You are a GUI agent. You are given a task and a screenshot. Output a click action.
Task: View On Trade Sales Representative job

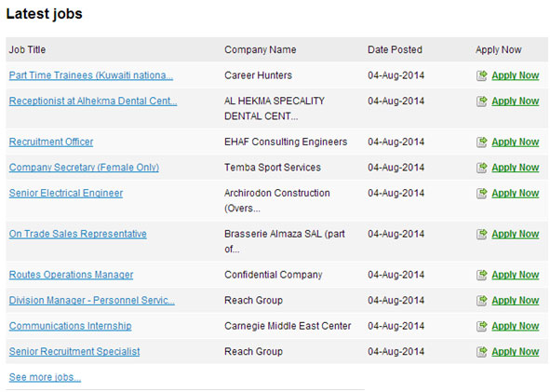pos(78,234)
